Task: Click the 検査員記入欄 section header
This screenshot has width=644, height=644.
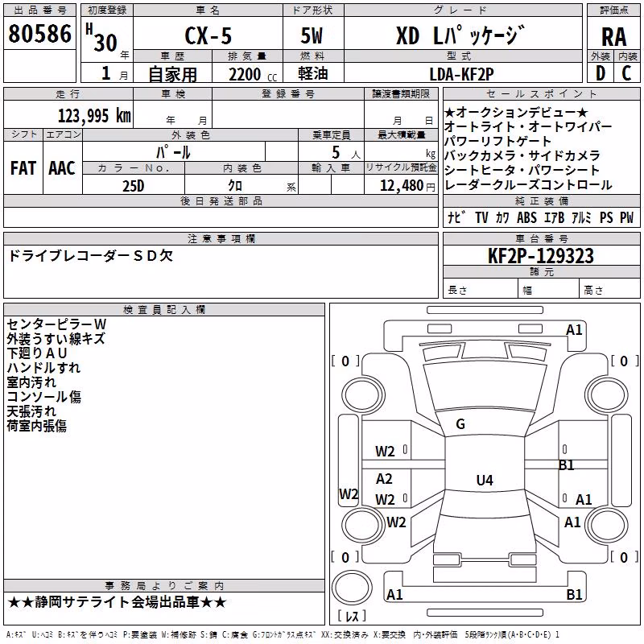Action: pos(164,310)
